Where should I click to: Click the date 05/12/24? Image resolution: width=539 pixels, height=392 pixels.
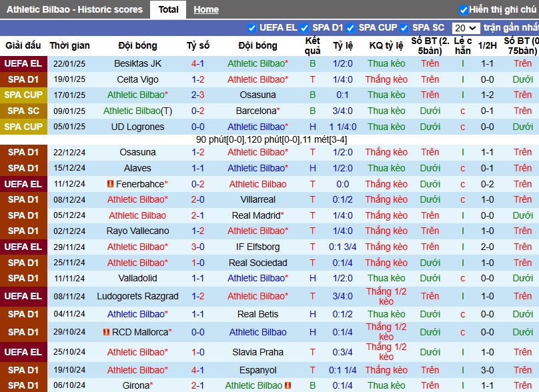[69, 215]
